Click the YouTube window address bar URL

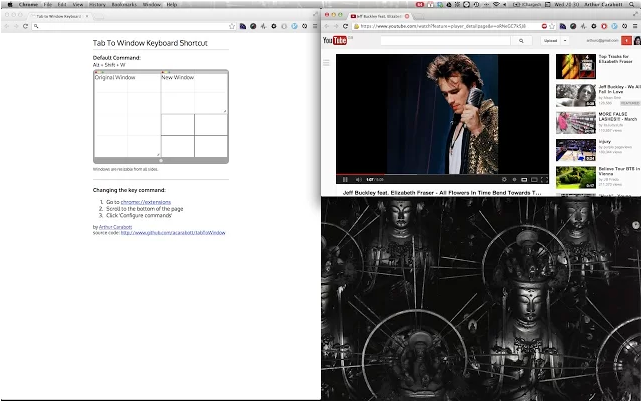443,26
